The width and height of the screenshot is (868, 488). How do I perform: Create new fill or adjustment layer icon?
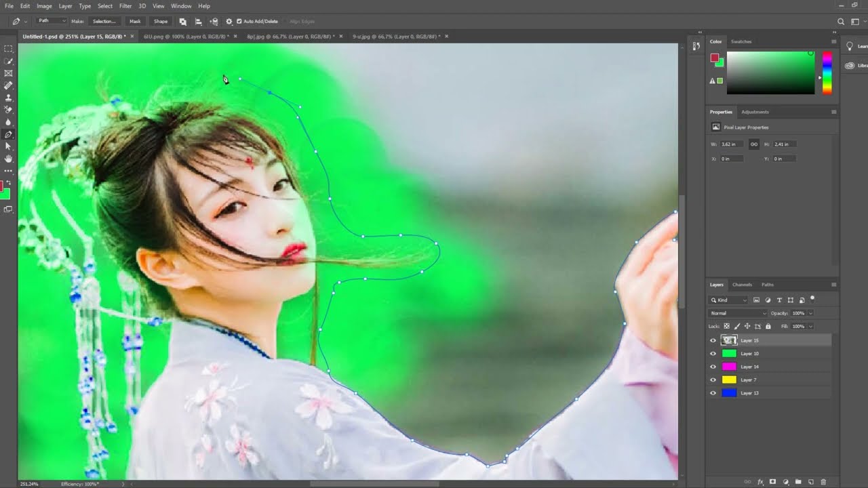coord(785,482)
